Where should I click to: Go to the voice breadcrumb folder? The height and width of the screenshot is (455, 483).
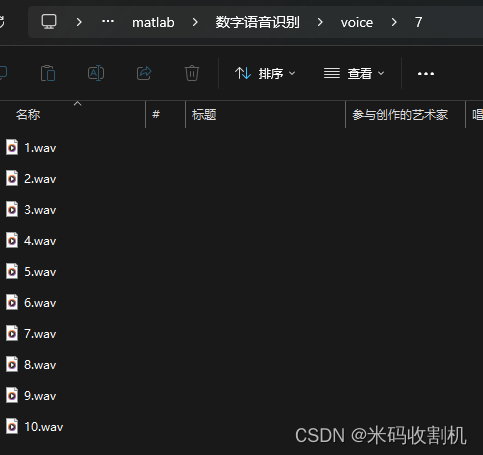coord(357,23)
